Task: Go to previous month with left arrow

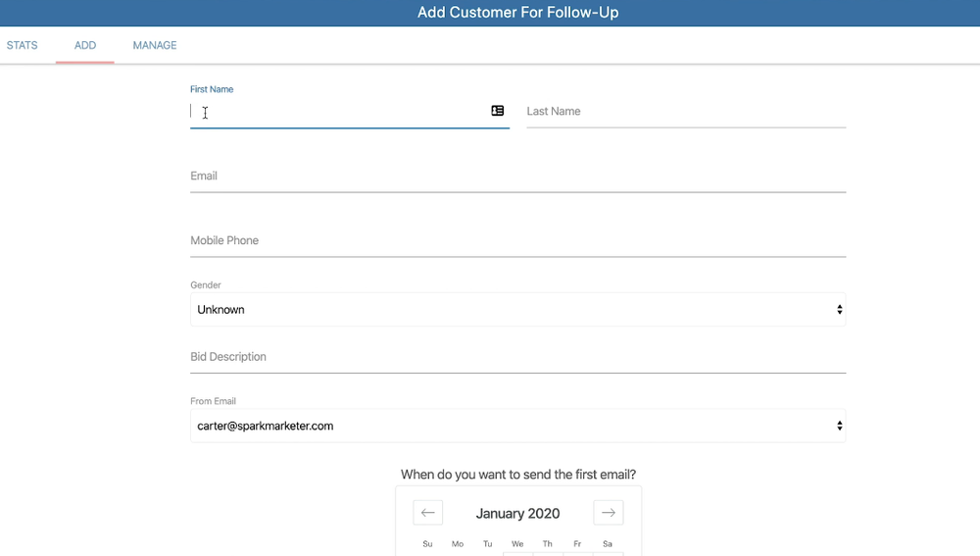Action: 427,513
